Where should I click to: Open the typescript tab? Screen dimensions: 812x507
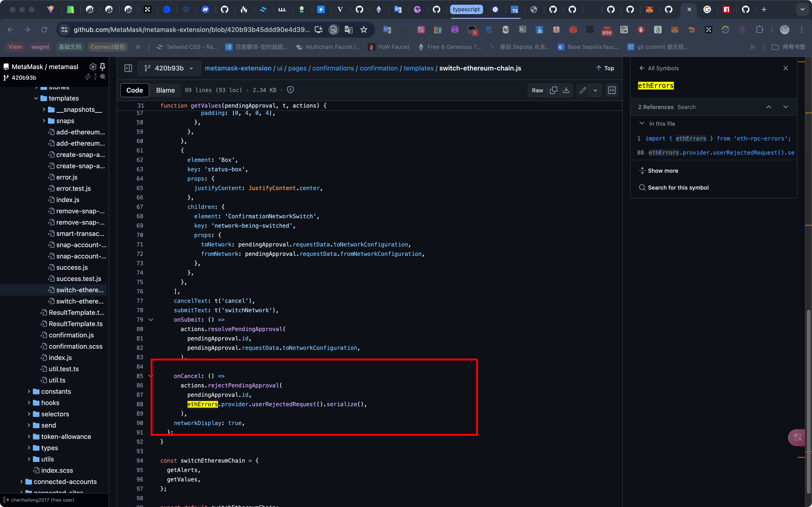(466, 9)
